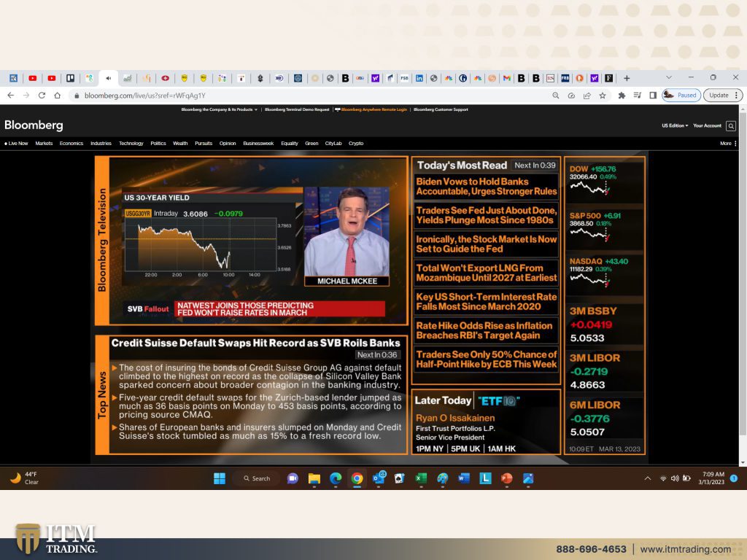Bookmark this page with the star icon
The image size is (747, 560).
[603, 96]
